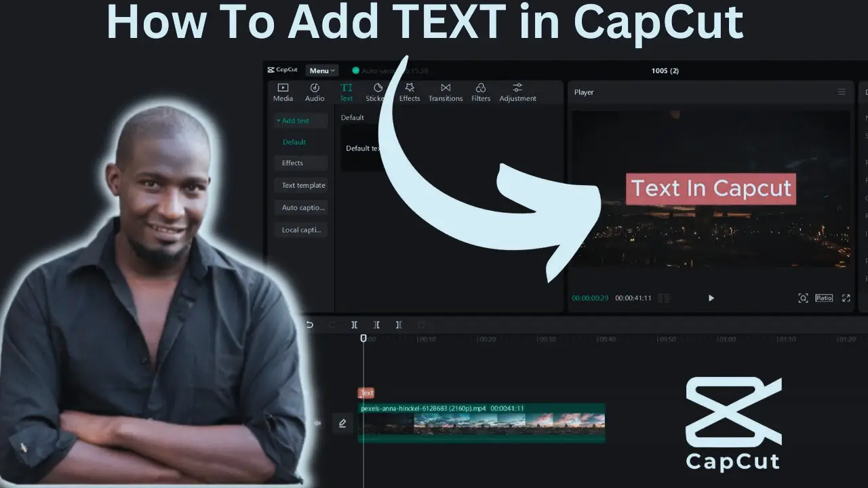Open the Audio panel tab
Viewport: 868px width, 488px height.
(315, 93)
